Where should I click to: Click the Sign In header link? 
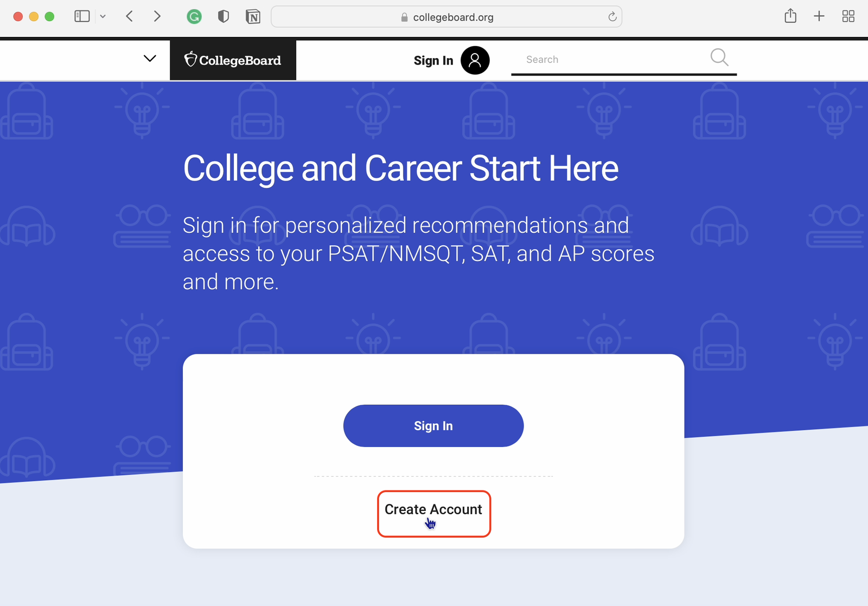tap(433, 61)
